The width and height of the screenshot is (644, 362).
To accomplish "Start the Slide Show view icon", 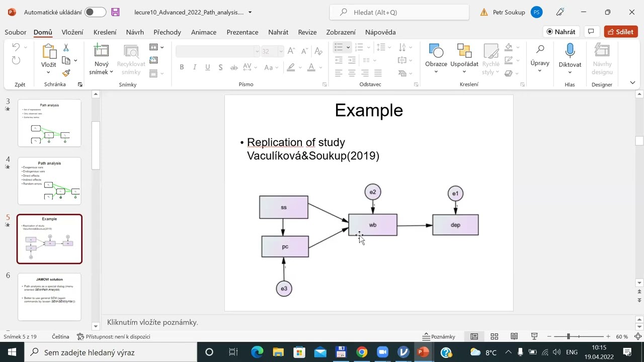I will click(x=534, y=336).
